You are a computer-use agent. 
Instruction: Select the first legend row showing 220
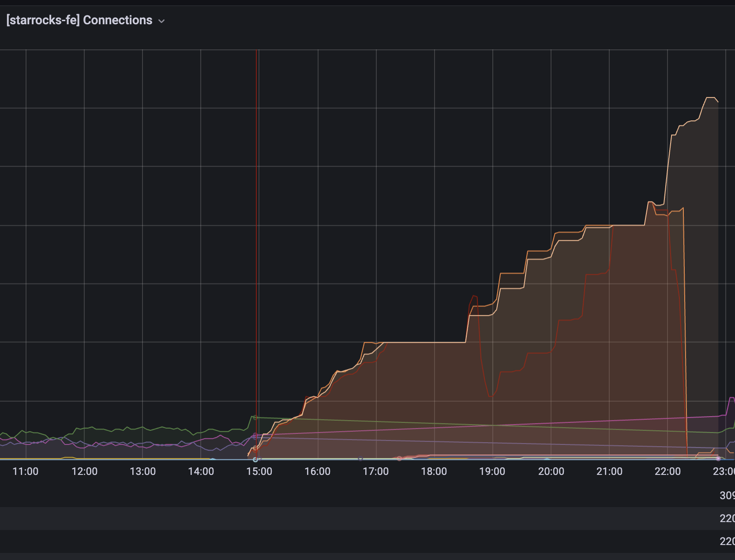point(367,519)
